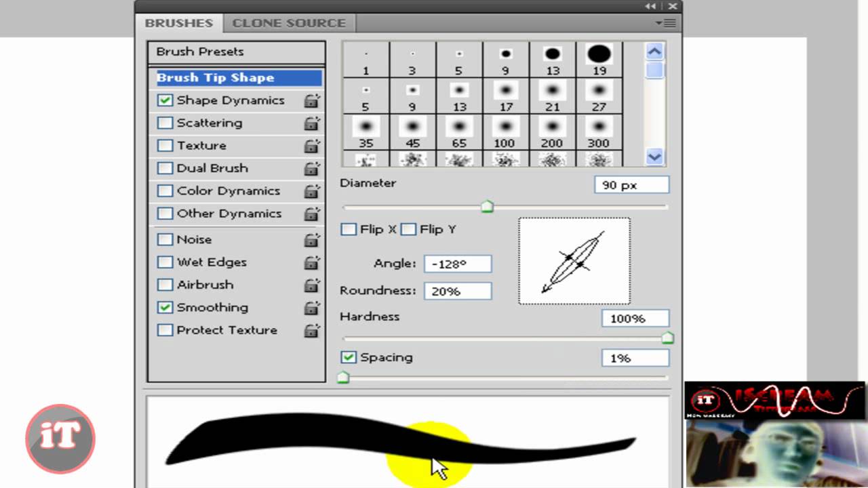The image size is (868, 488).
Task: Lock the Other Dynamics setting
Action: click(311, 213)
